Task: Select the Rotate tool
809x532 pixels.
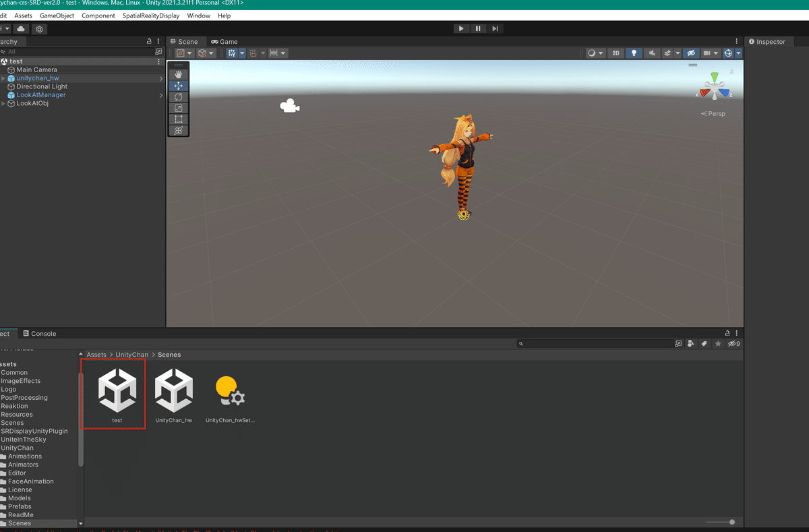Action: (178, 96)
